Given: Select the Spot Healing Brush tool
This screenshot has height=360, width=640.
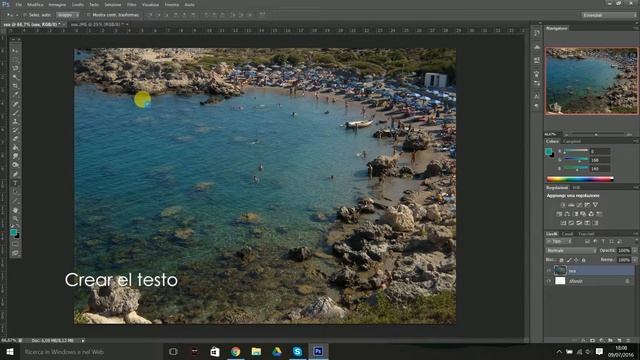Looking at the screenshot, I should pyautogui.click(x=15, y=104).
